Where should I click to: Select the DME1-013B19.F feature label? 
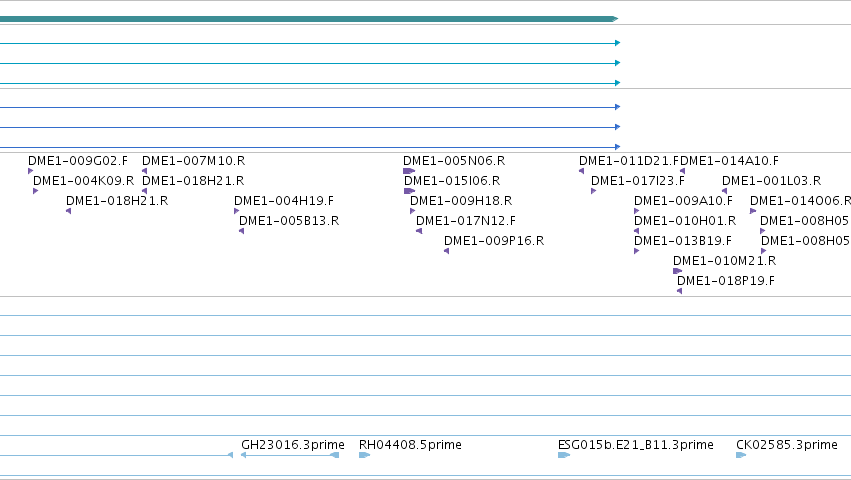[x=683, y=241]
